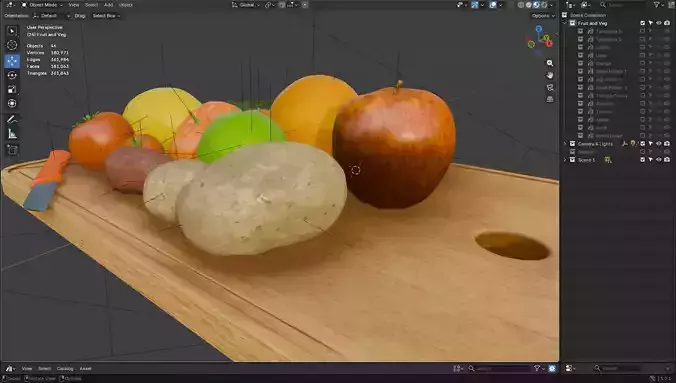Click the outliner filter funnel icon

[656, 5]
